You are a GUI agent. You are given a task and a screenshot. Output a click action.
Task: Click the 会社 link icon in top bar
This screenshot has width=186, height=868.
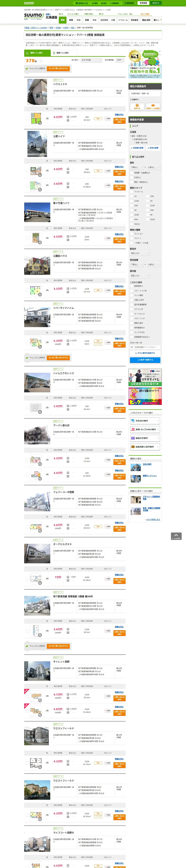coord(104,3)
